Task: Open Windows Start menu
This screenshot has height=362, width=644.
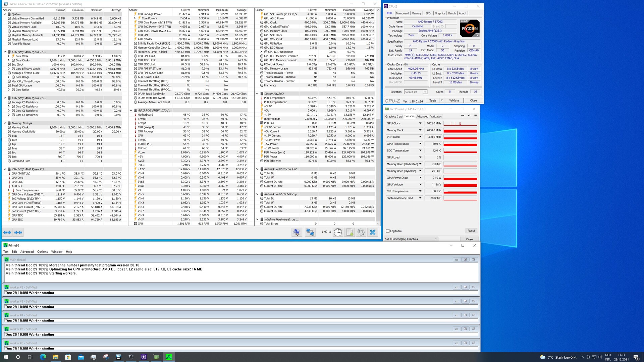Action: (x=6, y=357)
